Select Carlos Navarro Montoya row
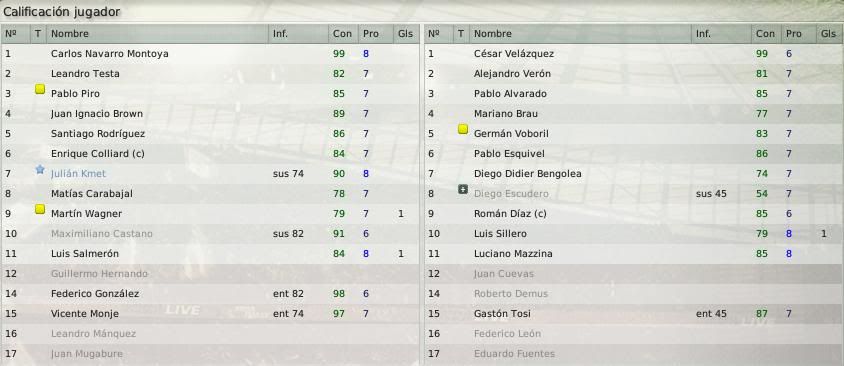844x366 pixels. [210, 54]
